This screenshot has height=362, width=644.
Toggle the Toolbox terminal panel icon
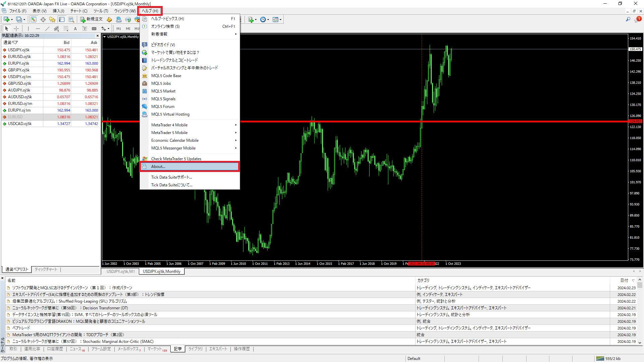tap(62, 19)
